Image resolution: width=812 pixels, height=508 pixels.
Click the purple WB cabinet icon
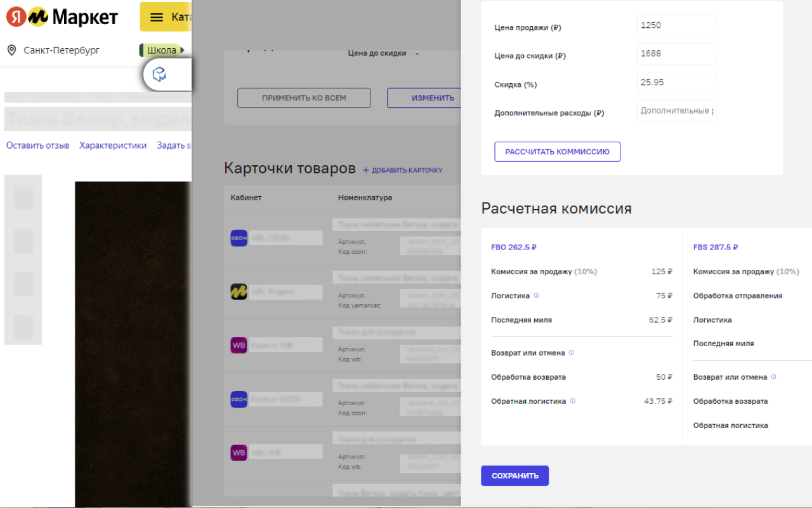[x=238, y=345]
